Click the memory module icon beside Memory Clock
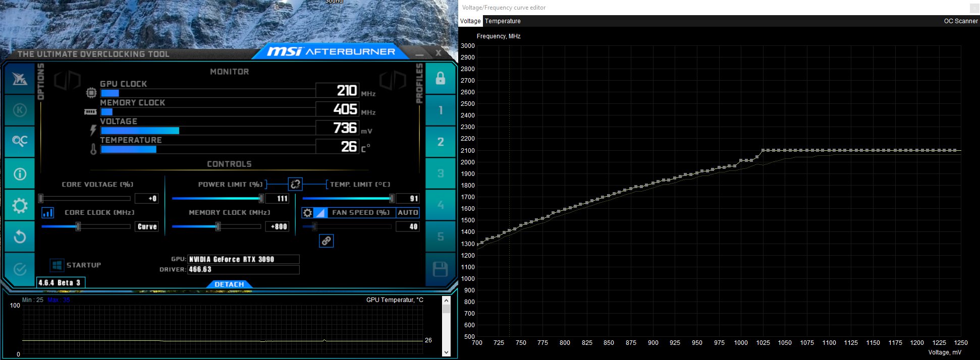The height and width of the screenshot is (360, 980). 91,111
